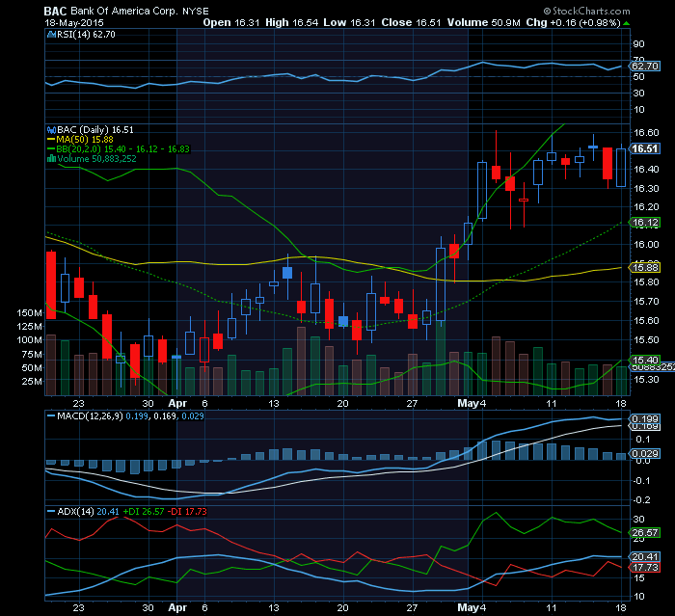Click the red 17.73 tag on ADX axis

pyautogui.click(x=645, y=568)
